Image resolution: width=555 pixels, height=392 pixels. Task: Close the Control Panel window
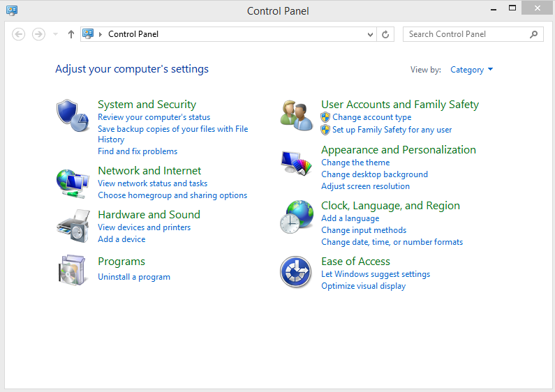[x=537, y=8]
